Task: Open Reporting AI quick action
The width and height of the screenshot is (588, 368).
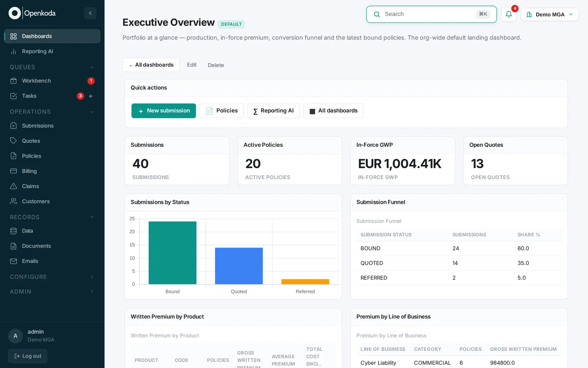Action: click(x=273, y=111)
